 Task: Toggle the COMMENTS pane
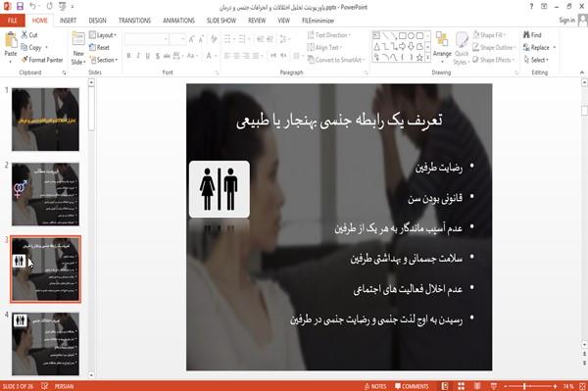[412, 386]
